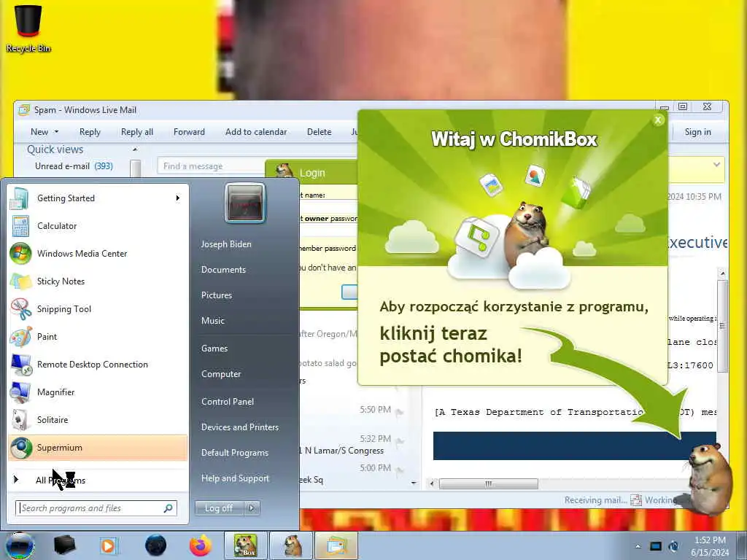Open the media player taskbar icon
Image resolution: width=747 pixels, height=560 pixels.
109,545
